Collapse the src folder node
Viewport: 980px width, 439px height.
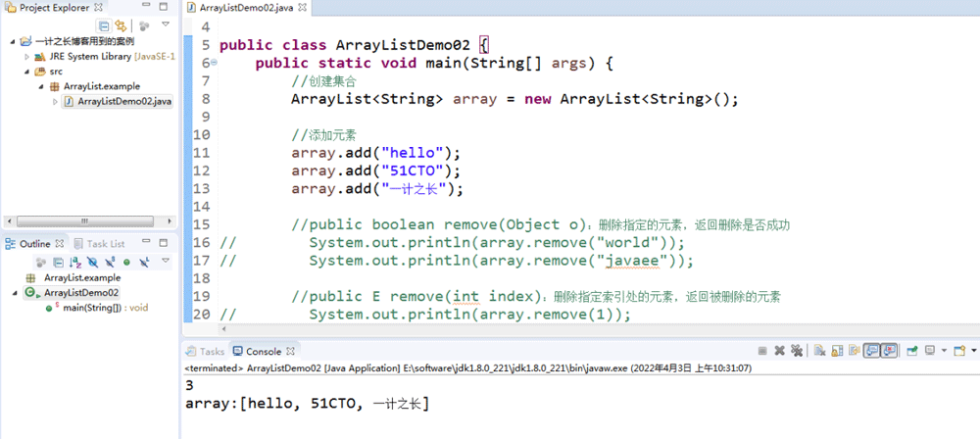[x=26, y=72]
